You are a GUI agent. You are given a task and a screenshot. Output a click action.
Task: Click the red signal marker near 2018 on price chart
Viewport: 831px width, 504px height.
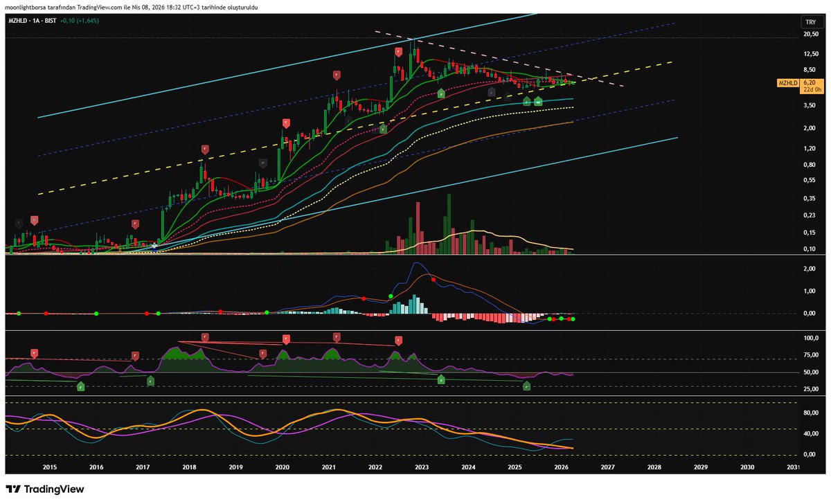205,149
